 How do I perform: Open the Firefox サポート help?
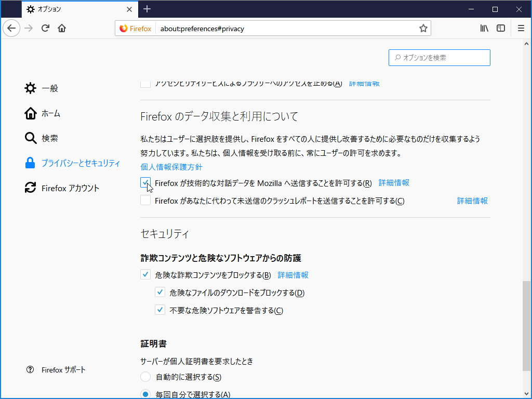(x=62, y=369)
